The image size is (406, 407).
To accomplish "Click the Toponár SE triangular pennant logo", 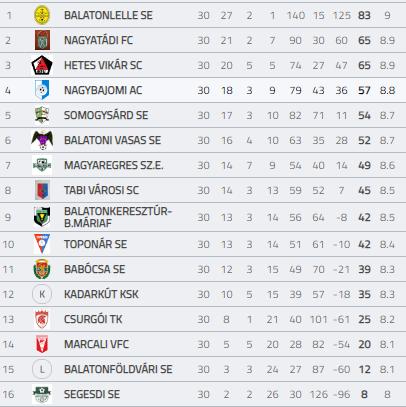I will point(42,244).
